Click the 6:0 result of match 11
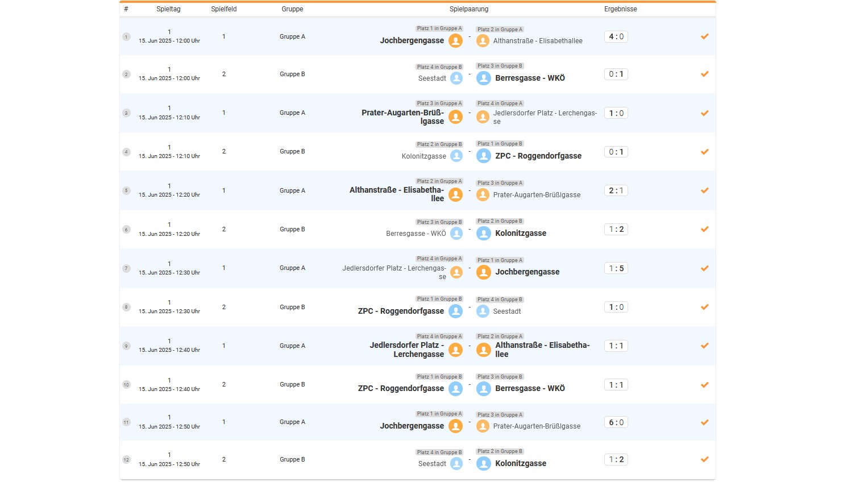 click(x=616, y=422)
